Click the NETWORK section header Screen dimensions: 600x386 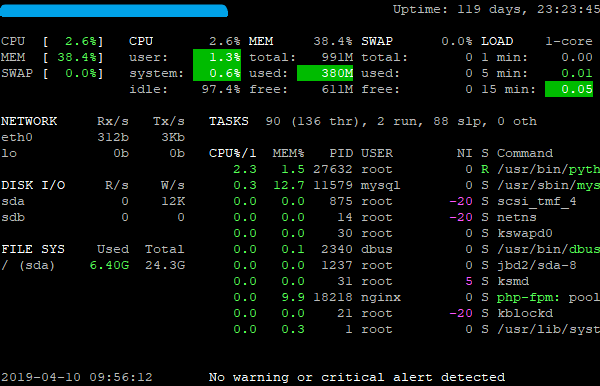click(29, 121)
